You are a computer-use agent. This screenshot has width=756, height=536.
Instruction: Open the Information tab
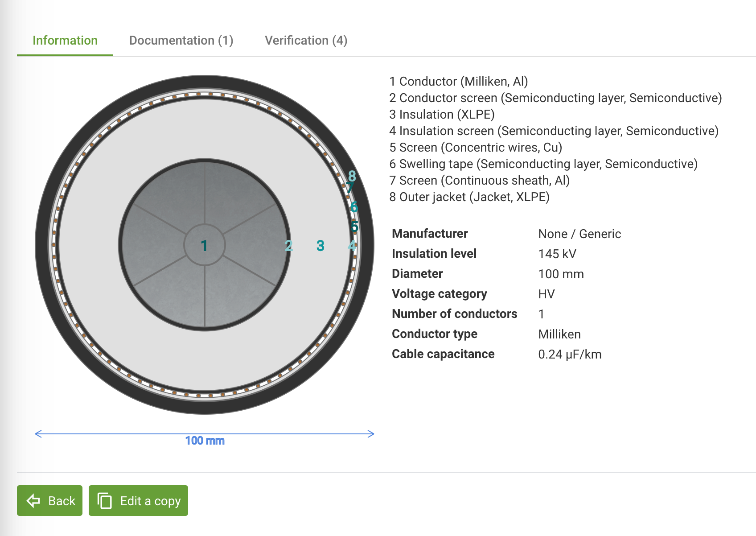click(x=65, y=41)
